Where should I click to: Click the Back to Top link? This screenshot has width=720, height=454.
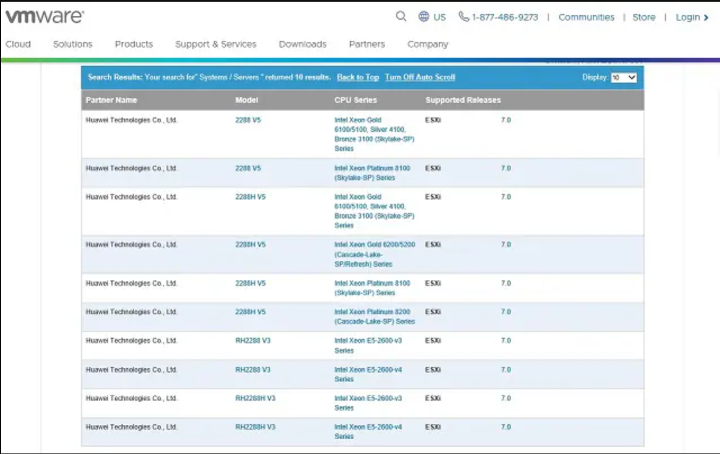click(357, 77)
